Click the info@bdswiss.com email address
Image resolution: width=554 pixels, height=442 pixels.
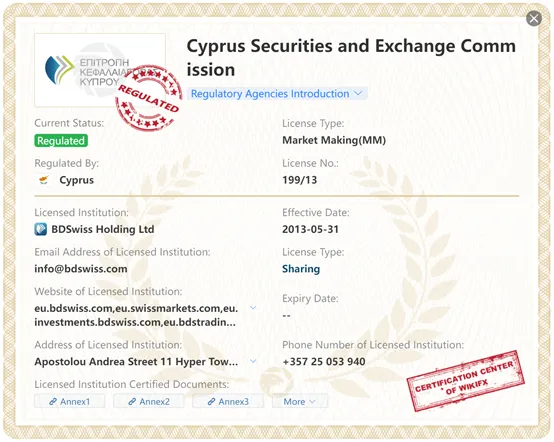81,269
